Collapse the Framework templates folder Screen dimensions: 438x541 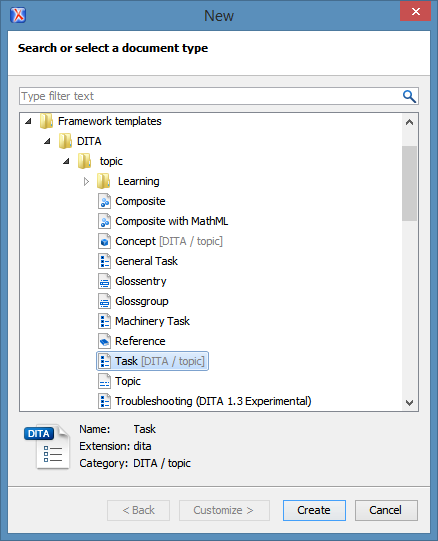(28, 121)
